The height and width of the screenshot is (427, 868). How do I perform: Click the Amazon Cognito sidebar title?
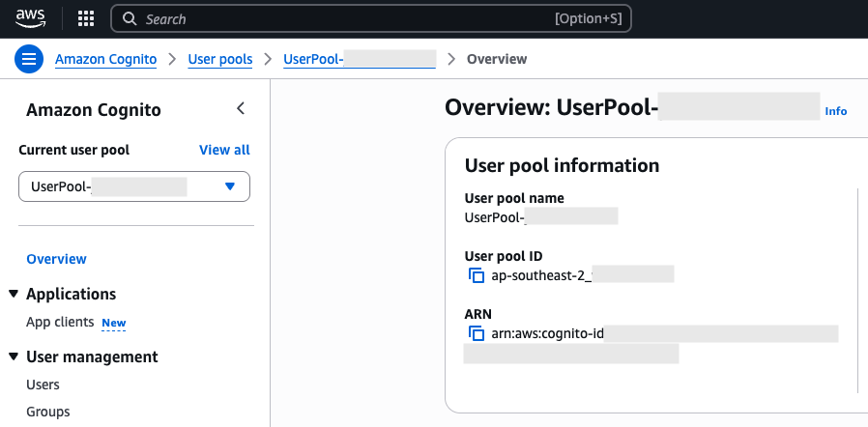(94, 110)
